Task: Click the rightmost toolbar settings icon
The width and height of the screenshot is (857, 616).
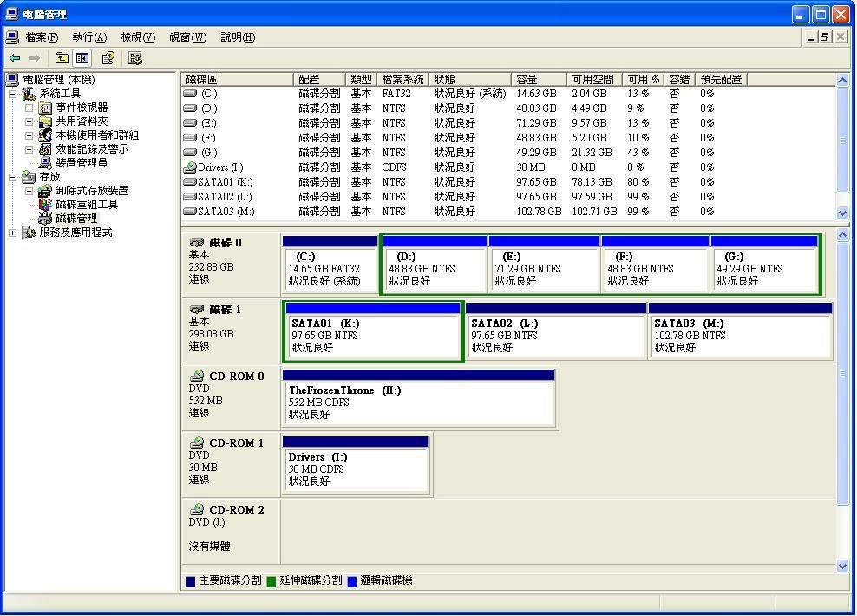Action: pyautogui.click(x=135, y=58)
